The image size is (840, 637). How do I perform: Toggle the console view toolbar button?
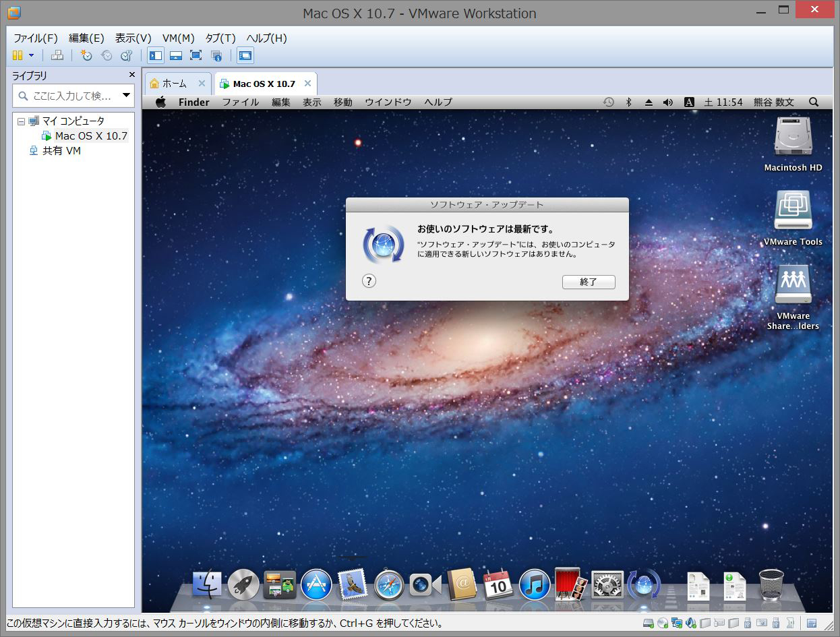pos(245,55)
